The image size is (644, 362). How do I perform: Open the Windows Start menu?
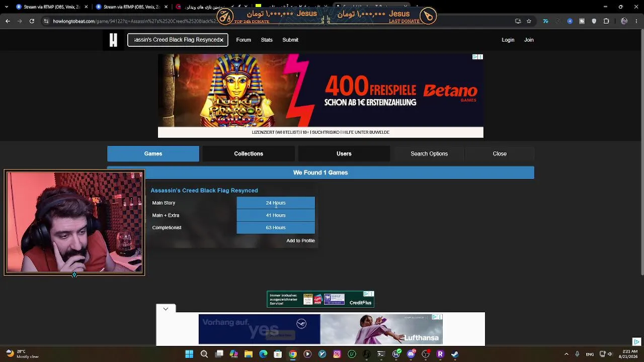click(189, 354)
